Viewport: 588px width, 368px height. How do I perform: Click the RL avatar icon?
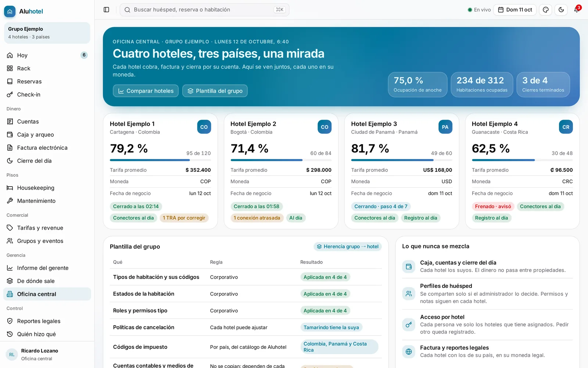point(12,355)
